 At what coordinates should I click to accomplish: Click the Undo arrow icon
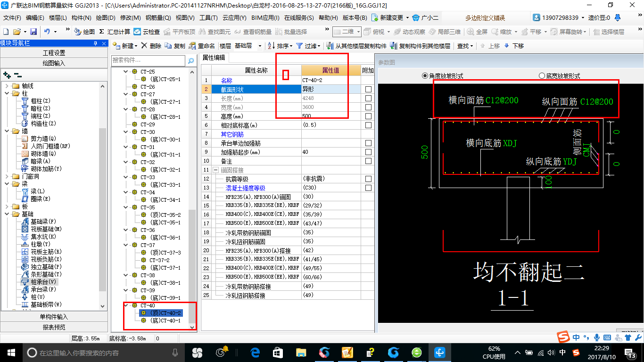[47, 32]
